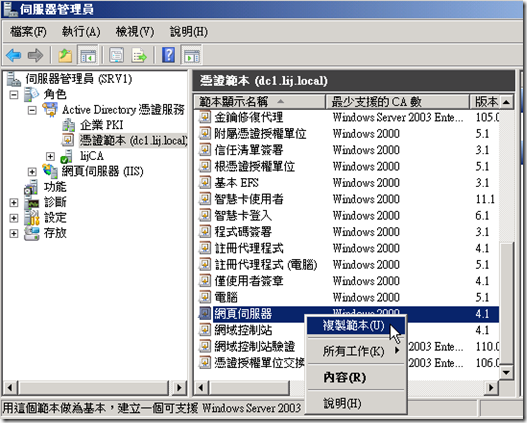Toggle the show/hide action pane icon

pos(192,55)
